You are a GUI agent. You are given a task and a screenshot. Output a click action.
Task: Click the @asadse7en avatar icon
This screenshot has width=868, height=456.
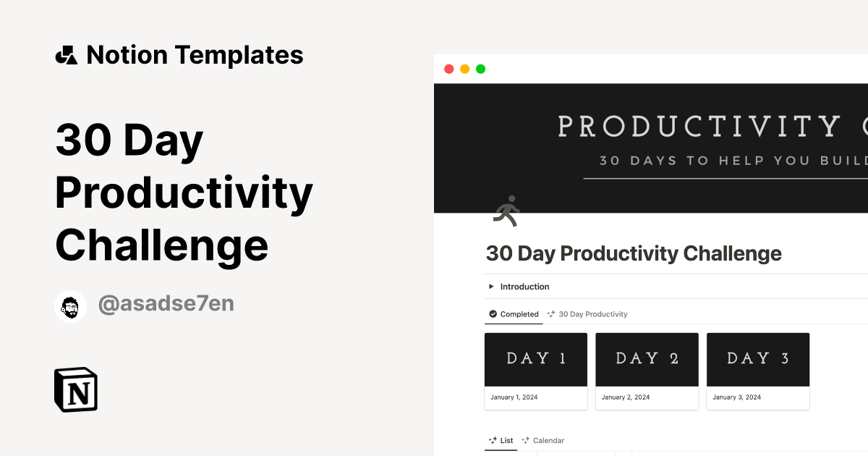coord(70,303)
